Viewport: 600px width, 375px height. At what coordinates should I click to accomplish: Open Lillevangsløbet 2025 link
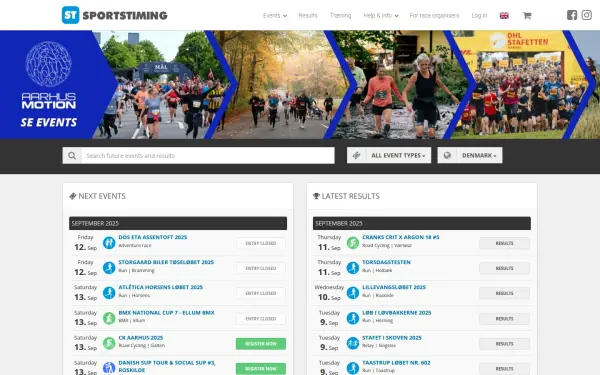394,287
